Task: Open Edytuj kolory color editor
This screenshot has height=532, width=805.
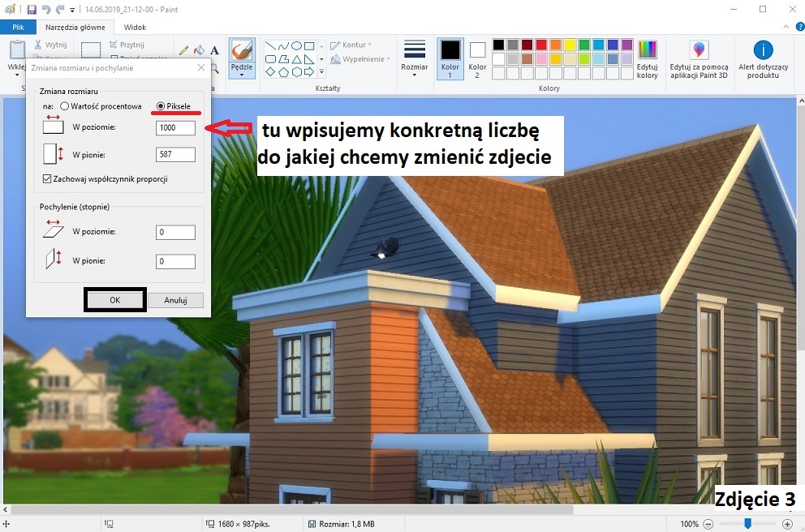Action: (x=648, y=59)
